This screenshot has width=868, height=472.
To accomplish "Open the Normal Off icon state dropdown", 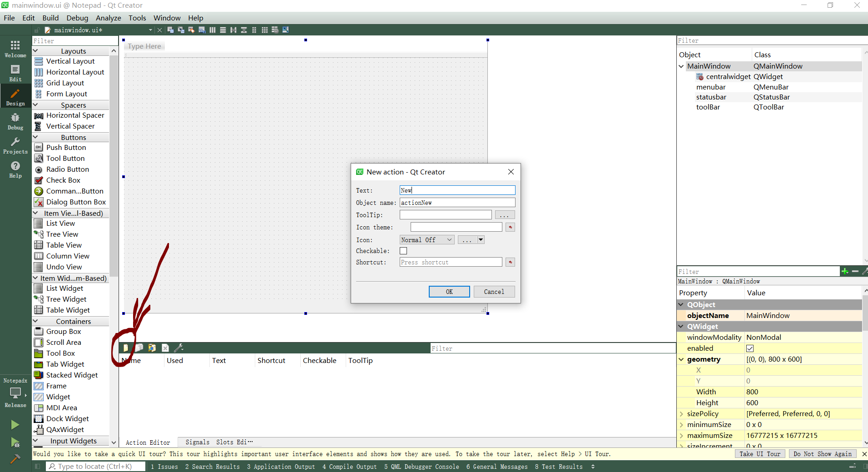I will (427, 240).
